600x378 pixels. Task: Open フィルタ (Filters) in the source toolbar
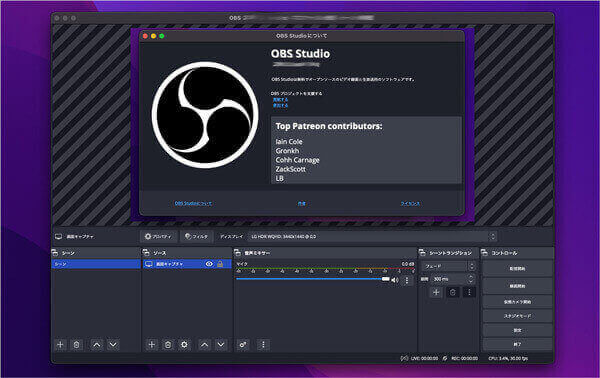pos(196,237)
